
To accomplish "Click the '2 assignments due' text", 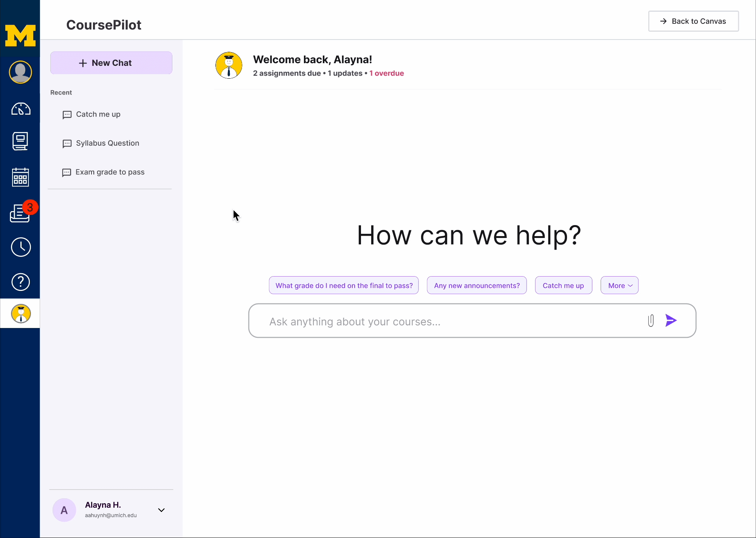I will click(287, 73).
